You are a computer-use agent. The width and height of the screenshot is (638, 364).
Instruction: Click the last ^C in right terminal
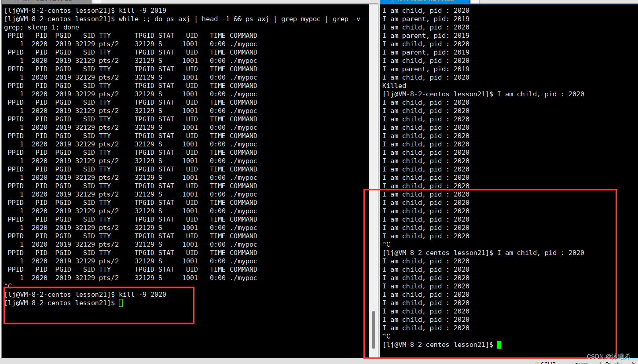(x=386, y=336)
